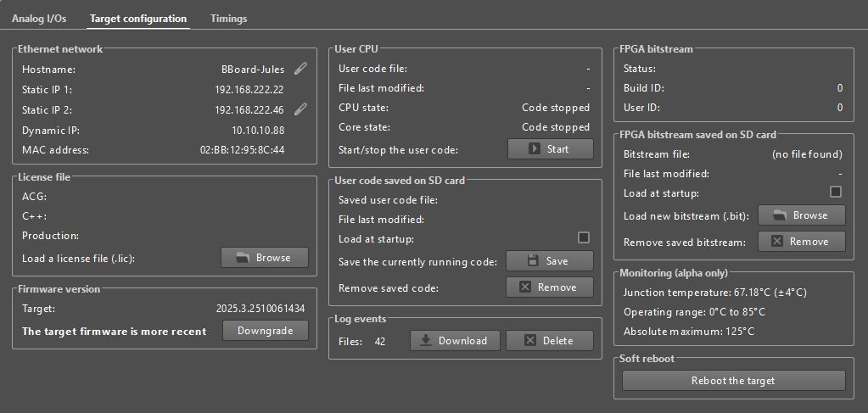Remove the saved FPGA bitstream

(801, 242)
